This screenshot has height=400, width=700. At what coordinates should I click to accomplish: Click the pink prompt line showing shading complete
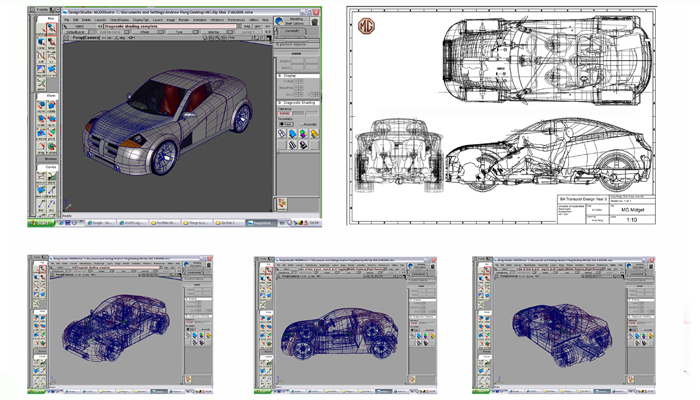[170, 26]
